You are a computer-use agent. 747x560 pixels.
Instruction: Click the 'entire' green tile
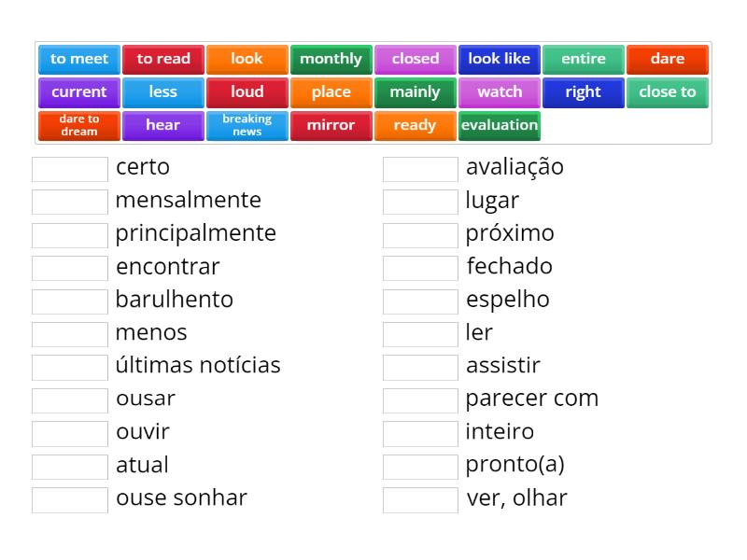(584, 58)
